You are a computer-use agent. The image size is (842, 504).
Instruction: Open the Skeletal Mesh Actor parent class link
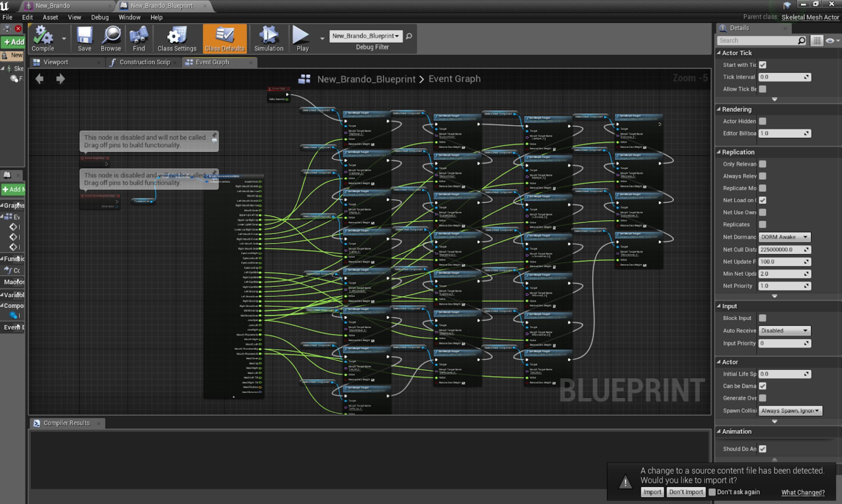click(810, 17)
